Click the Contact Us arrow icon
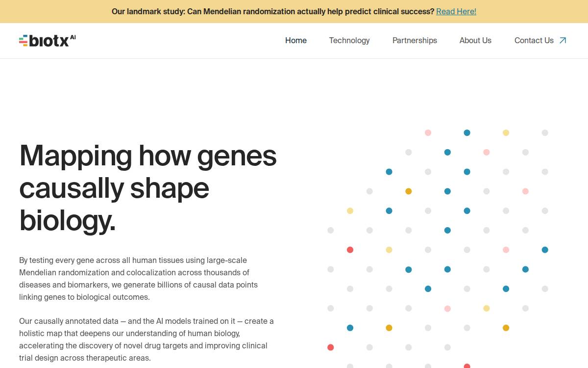Screen dimensions: 588x368 tap(563, 41)
